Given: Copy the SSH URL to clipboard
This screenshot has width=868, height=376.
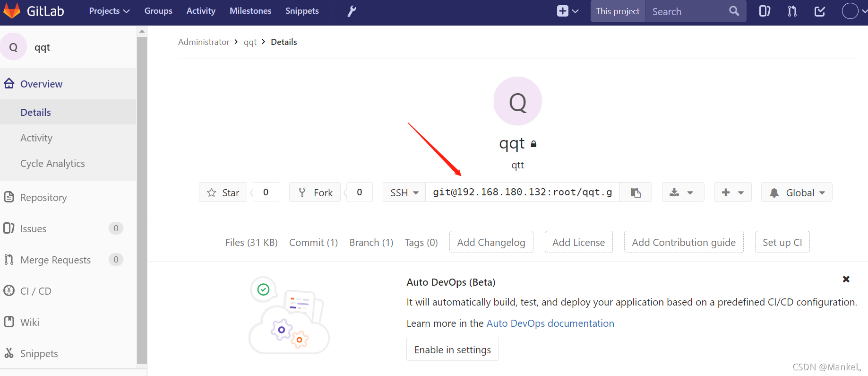Looking at the screenshot, I should coord(636,192).
